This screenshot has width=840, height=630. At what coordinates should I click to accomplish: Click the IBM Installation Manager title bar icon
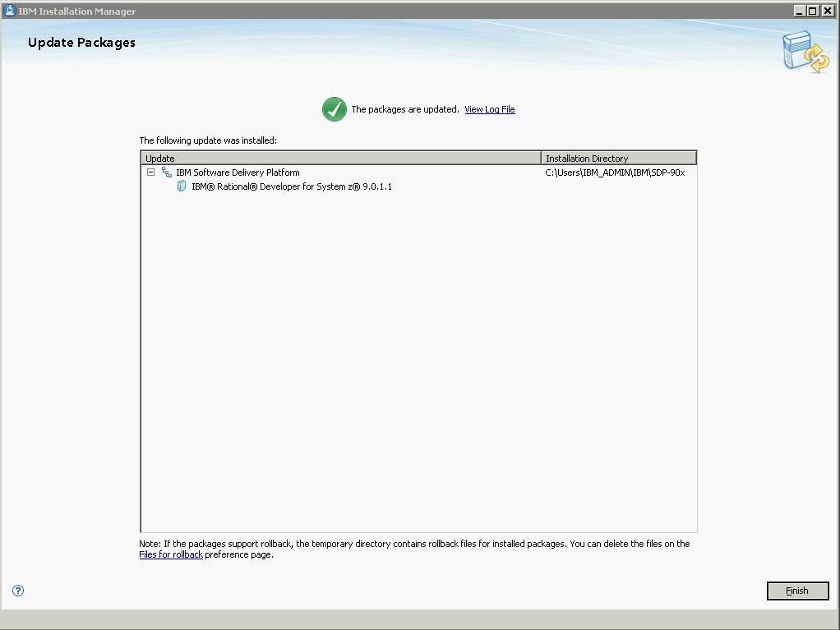tap(9, 11)
